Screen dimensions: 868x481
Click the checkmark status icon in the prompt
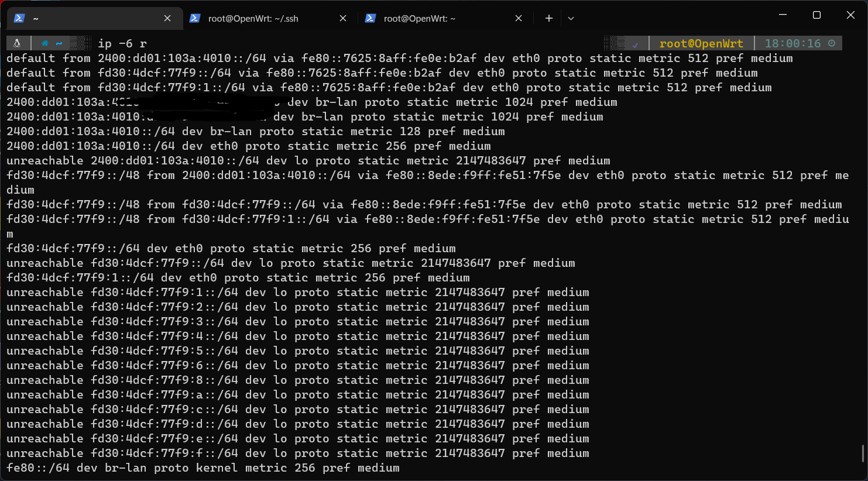[635, 44]
